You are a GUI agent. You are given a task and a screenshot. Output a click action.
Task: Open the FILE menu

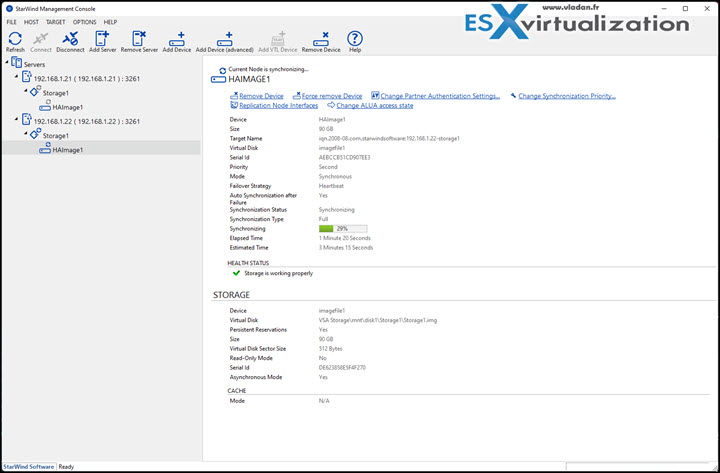(11, 22)
